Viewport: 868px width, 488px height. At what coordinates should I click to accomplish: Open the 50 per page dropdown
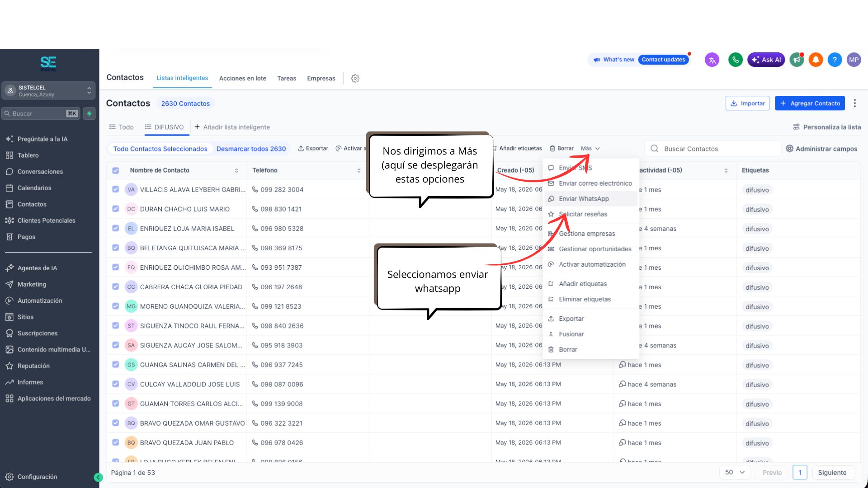[x=735, y=472]
